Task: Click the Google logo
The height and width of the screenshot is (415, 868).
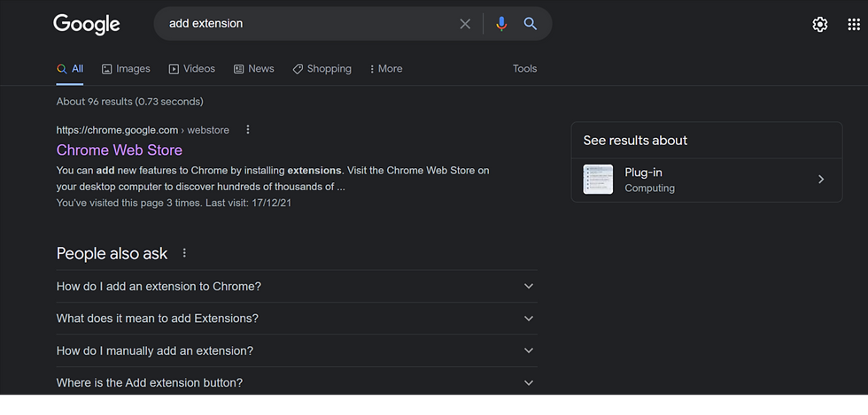Action: 87,25
